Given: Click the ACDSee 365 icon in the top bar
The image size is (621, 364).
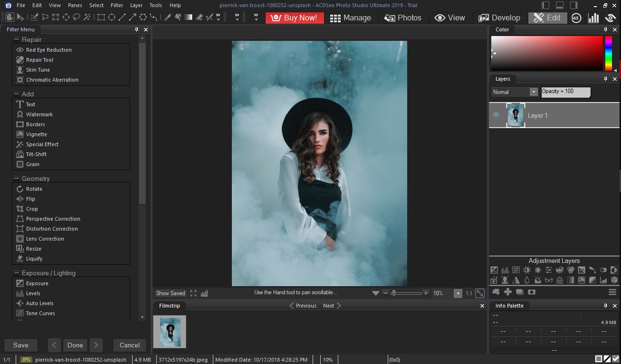Looking at the screenshot, I should 576,18.
